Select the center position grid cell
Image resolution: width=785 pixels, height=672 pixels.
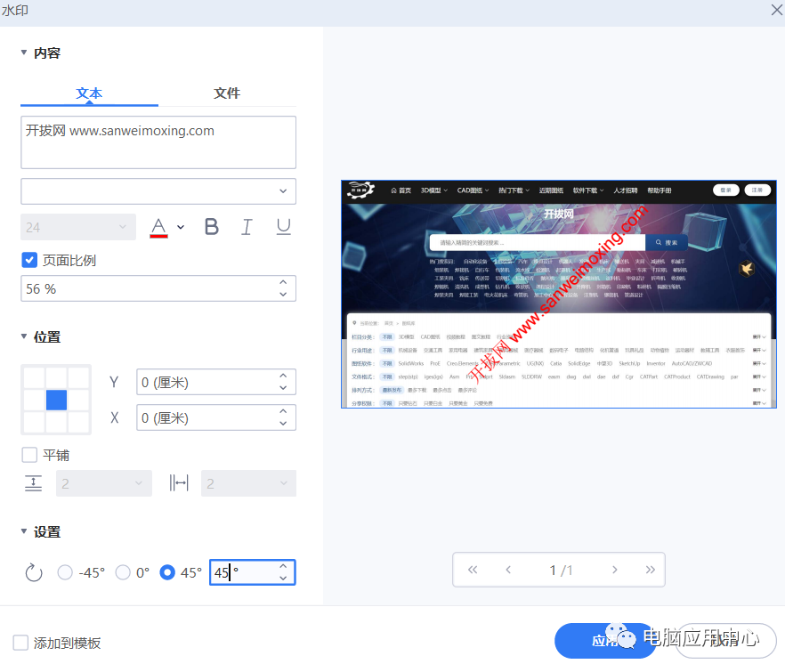tap(56, 400)
